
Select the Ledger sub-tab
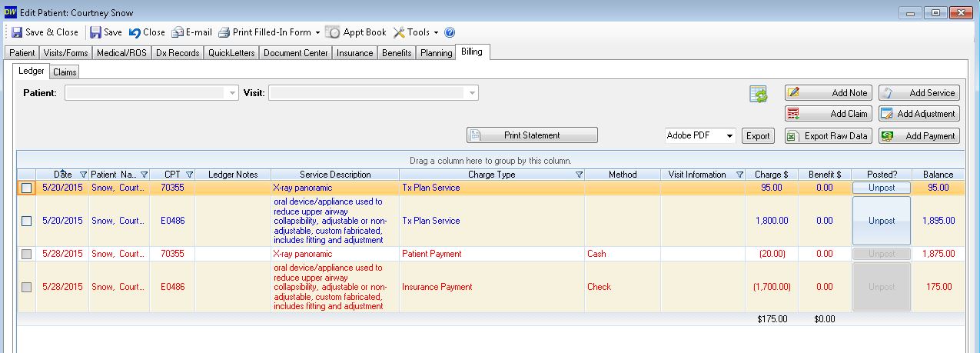[x=32, y=71]
